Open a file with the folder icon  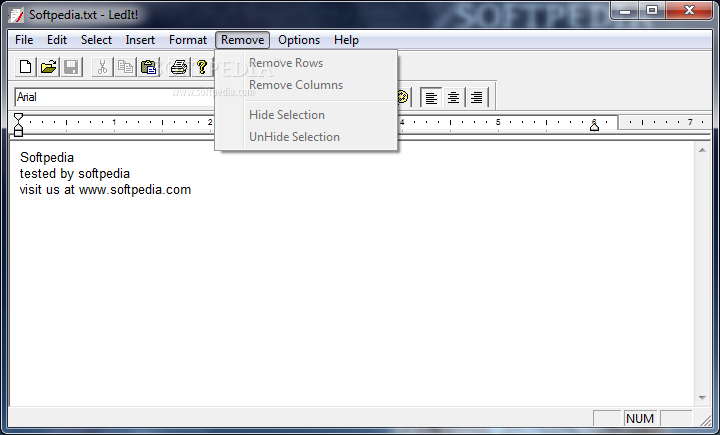pos(49,67)
